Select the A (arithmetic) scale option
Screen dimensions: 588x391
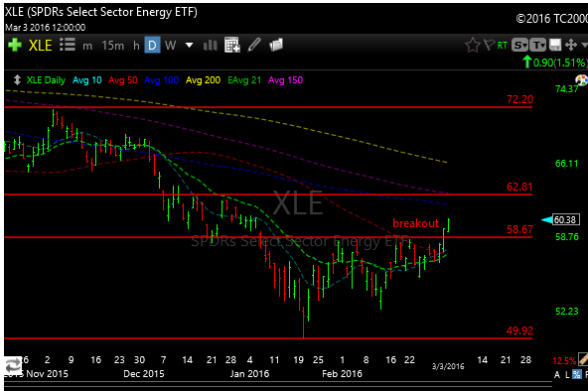tap(557, 374)
